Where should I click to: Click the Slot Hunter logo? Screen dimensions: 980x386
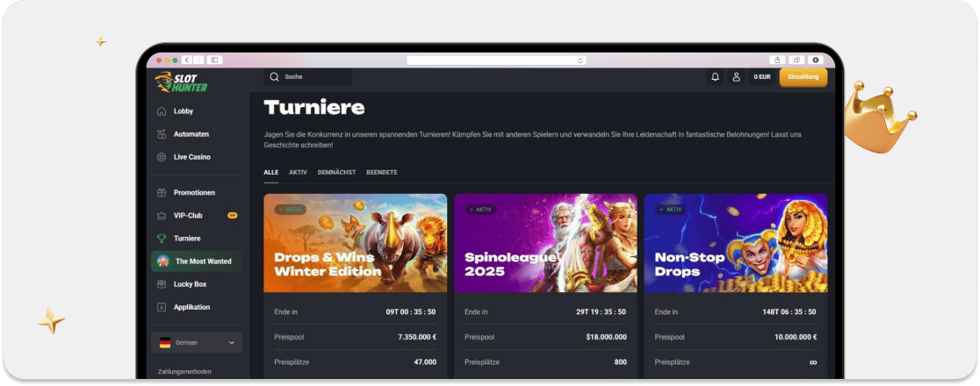pos(181,82)
